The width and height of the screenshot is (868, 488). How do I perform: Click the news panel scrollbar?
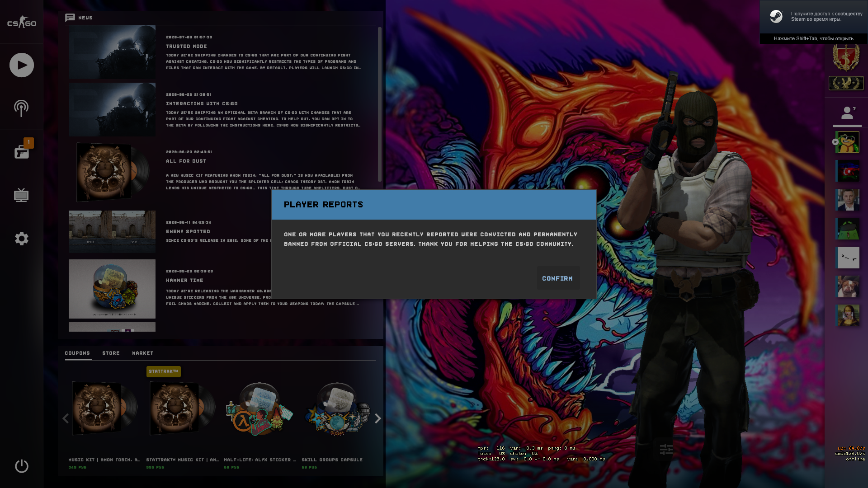pyautogui.click(x=380, y=104)
